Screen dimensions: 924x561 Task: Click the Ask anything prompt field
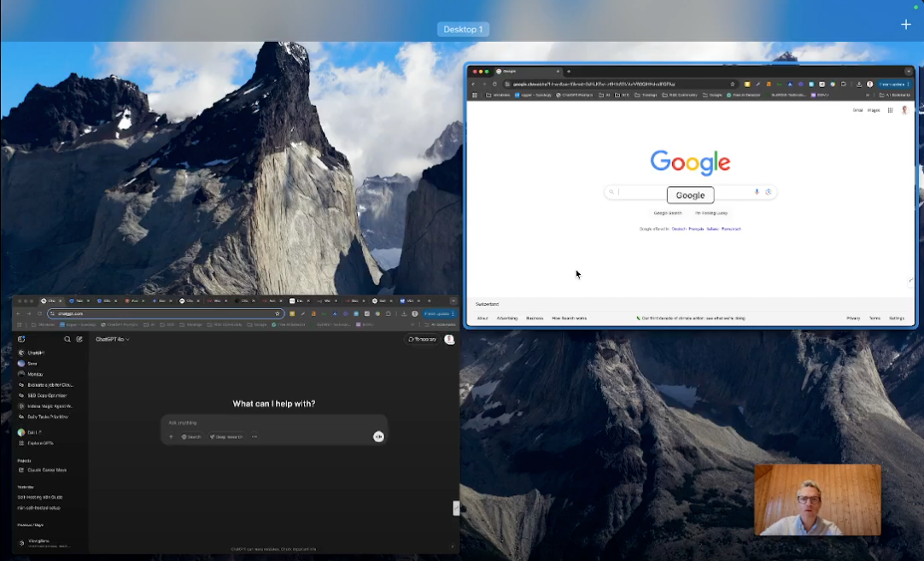click(x=274, y=423)
